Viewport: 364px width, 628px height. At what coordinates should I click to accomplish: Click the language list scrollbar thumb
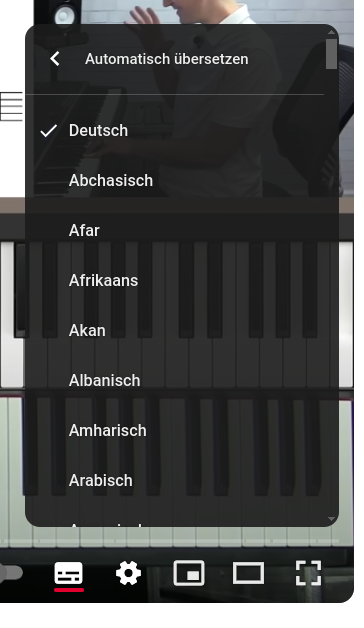[x=332, y=54]
